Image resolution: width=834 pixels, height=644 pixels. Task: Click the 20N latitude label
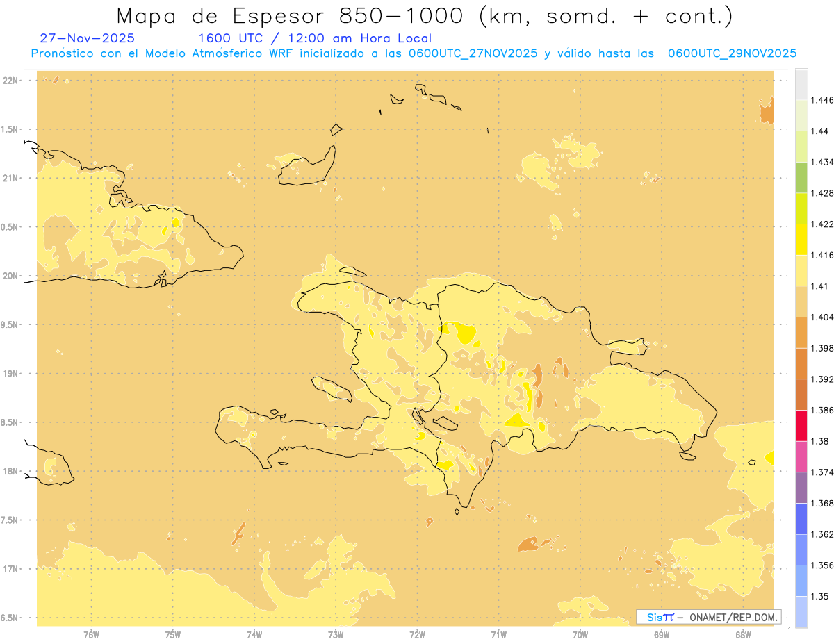click(x=12, y=276)
